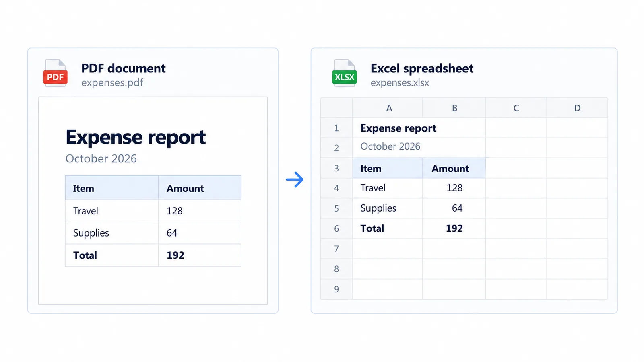Viewport: 644px width, 362px height.
Task: Select cell A6 'Total' in spreadsheet
Action: click(388, 228)
